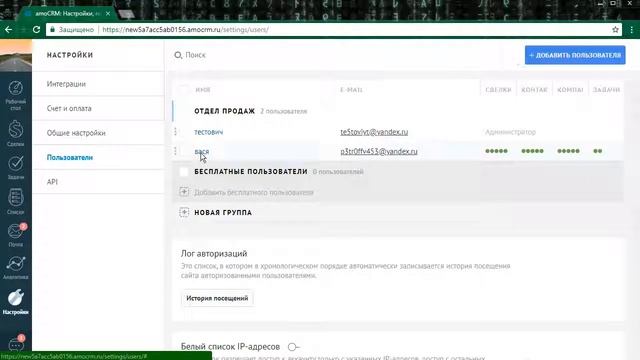
Task: Open drag handle menu for вася row
Action: (x=176, y=151)
